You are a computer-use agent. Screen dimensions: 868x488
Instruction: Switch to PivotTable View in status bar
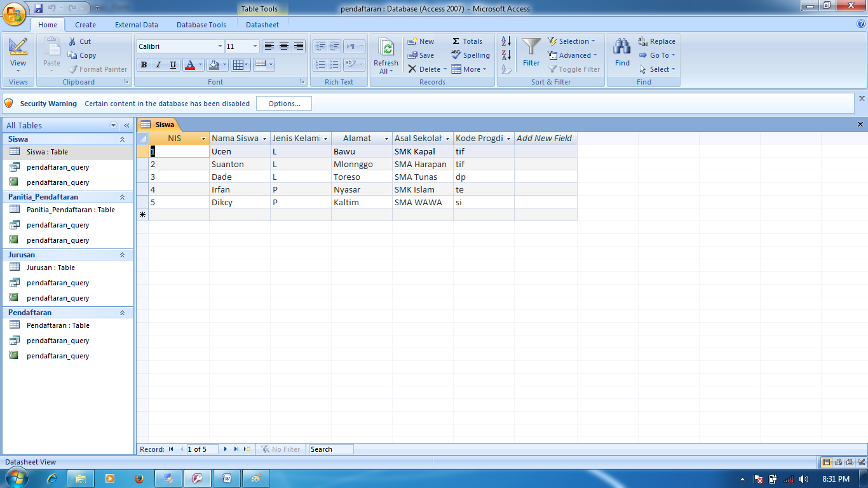pos(838,462)
